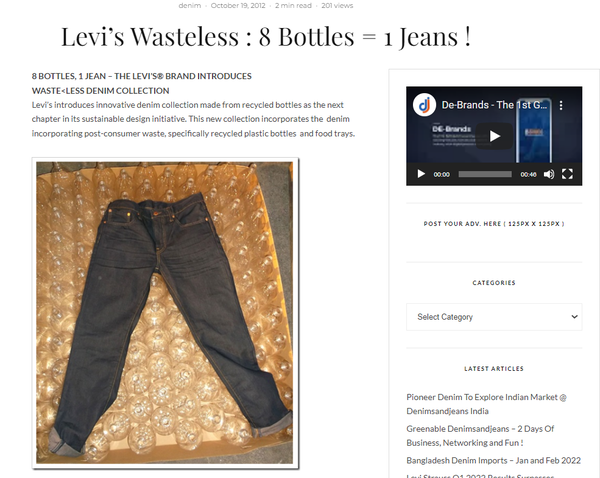Click the small play icon in video controls
Image resolution: width=600 pixels, height=478 pixels.
point(421,174)
